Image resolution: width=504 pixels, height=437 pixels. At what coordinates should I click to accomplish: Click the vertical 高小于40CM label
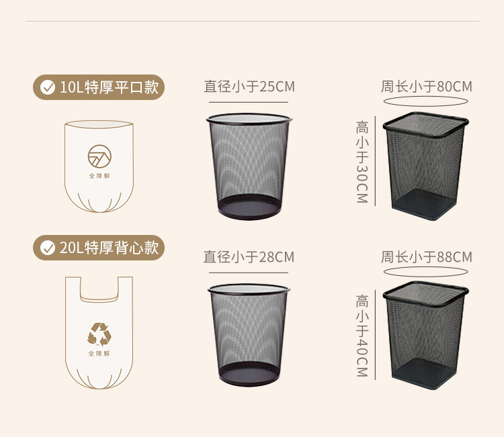(362, 336)
